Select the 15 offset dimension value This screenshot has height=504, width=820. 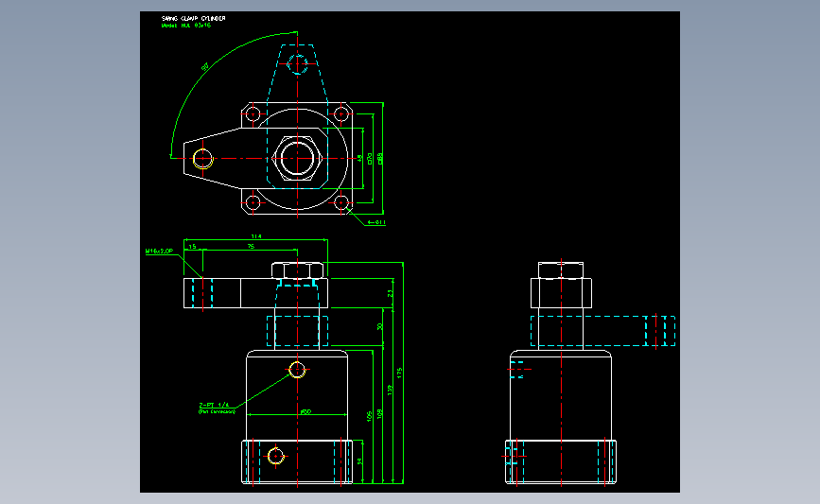click(192, 246)
